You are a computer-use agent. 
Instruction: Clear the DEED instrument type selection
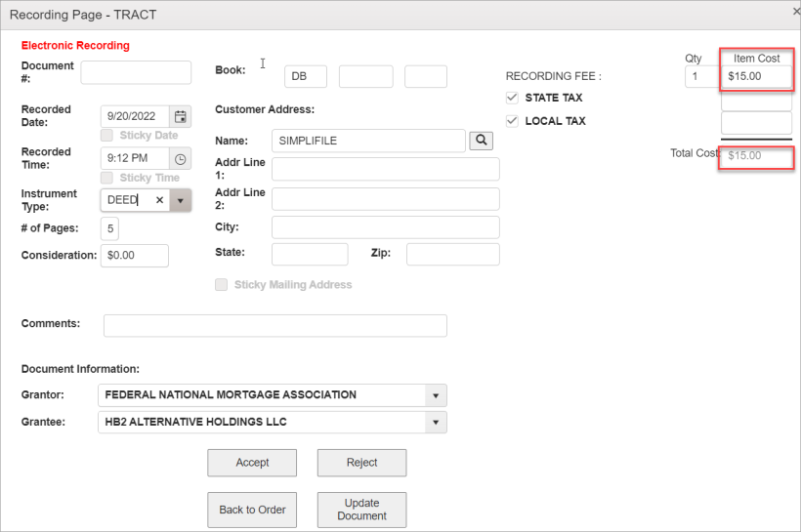(159, 200)
